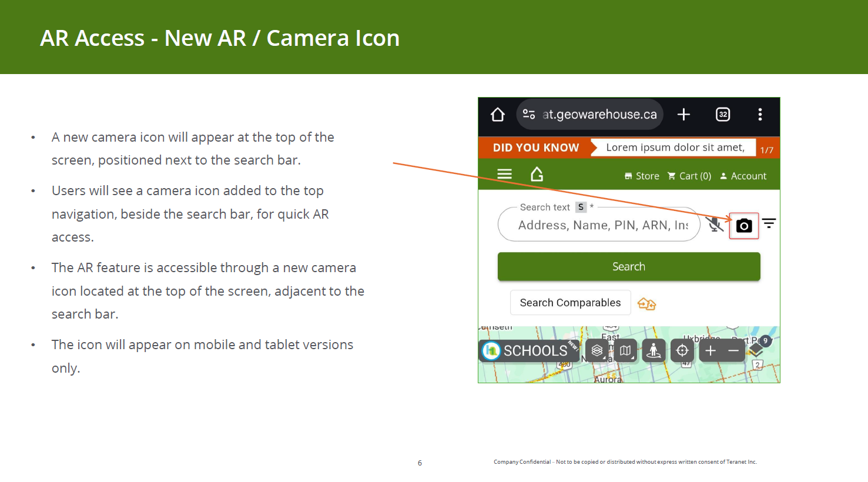Click the locate-me crosshair icon
868x482 pixels.
pos(682,351)
